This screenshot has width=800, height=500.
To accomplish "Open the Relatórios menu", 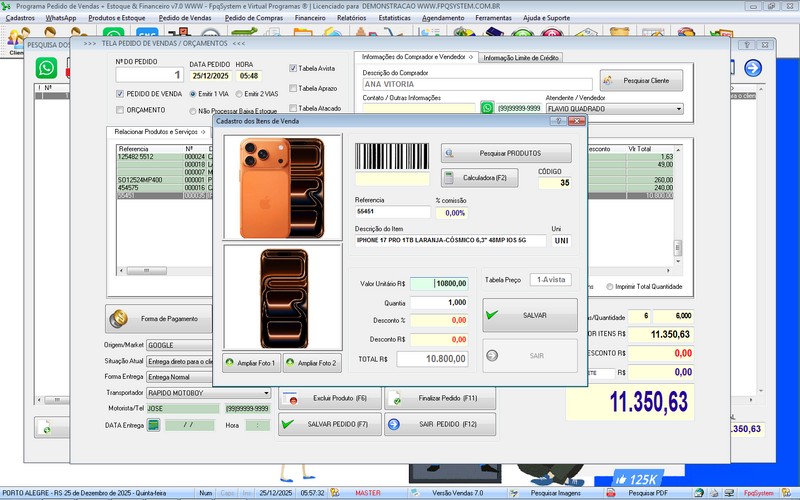I will [352, 18].
